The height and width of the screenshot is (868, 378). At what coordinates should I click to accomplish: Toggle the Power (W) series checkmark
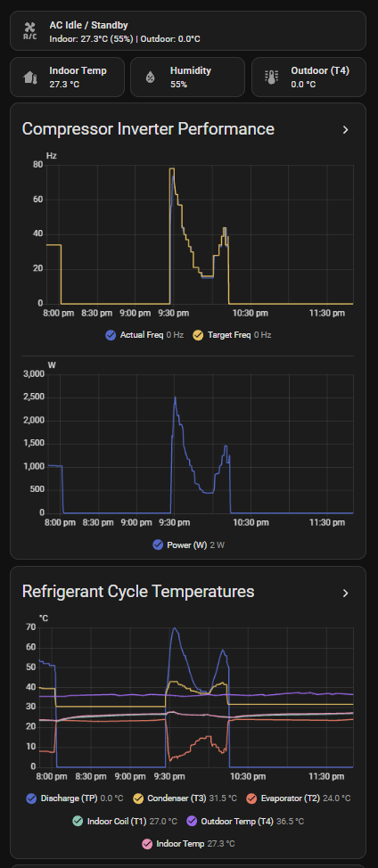pos(158,545)
